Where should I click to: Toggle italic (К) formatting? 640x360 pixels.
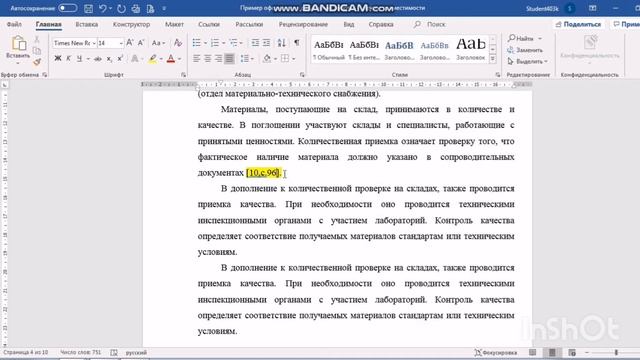[x=69, y=59]
